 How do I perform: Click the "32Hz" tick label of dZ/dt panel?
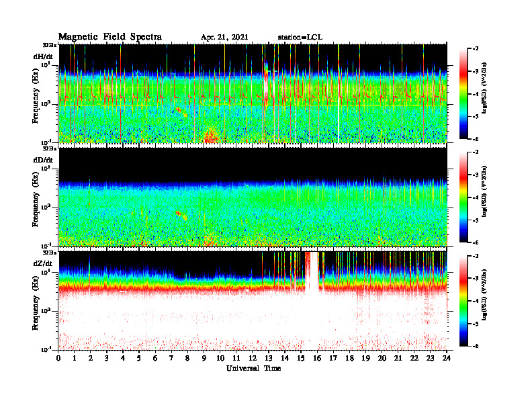point(50,253)
